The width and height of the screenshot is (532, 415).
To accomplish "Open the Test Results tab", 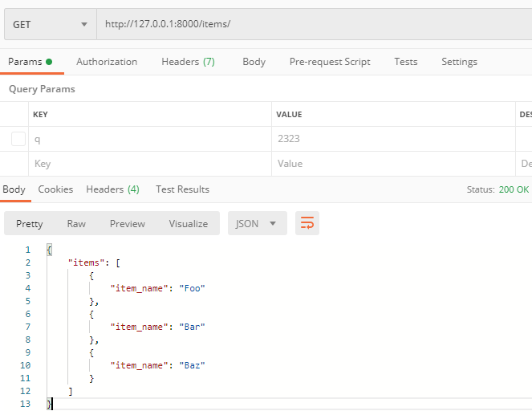I will click(182, 189).
